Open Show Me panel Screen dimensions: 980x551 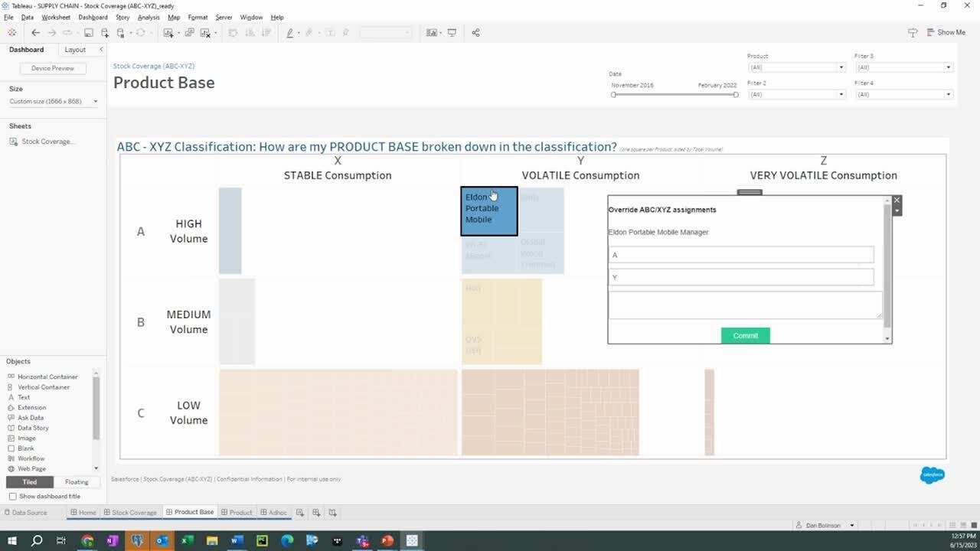point(946,32)
